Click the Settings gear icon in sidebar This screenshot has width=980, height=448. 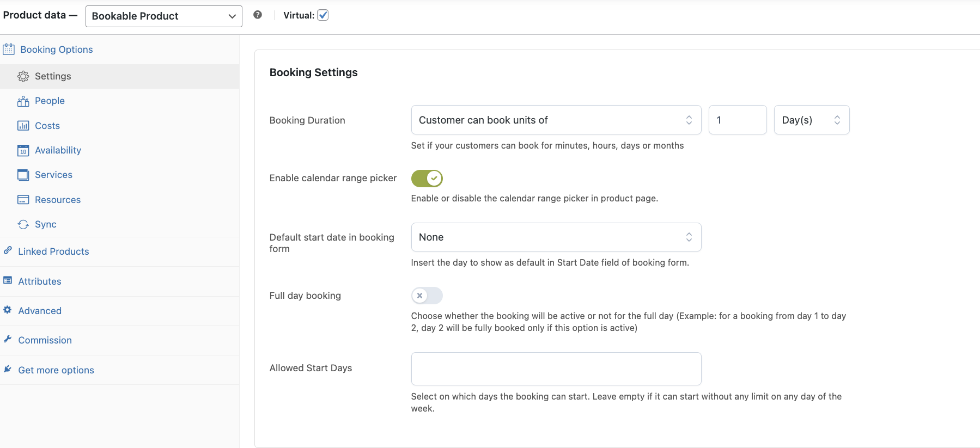tap(23, 76)
